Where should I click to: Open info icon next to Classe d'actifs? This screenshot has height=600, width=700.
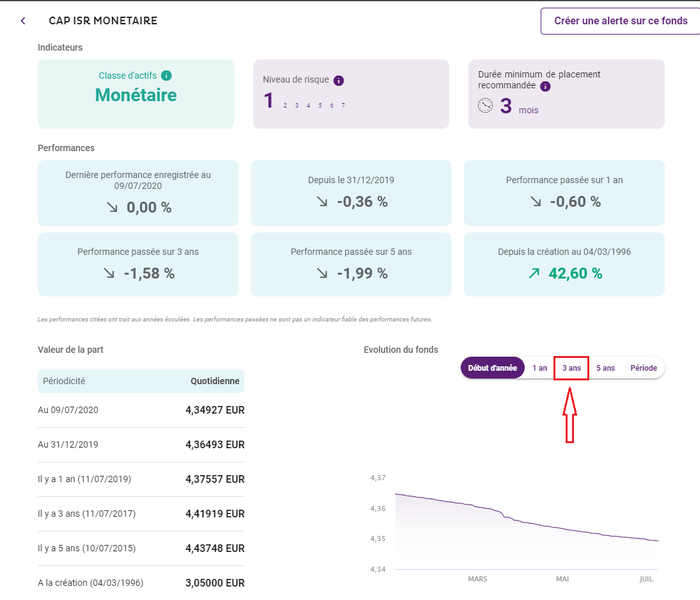pyautogui.click(x=166, y=76)
